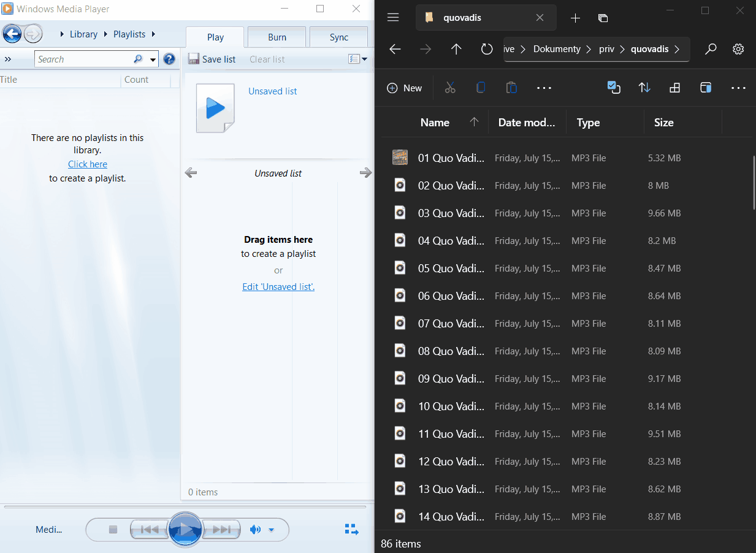Viewport: 756px width, 553px height.
Task: Select the 01 Quo Vadis MP3 file
Action: 451,158
